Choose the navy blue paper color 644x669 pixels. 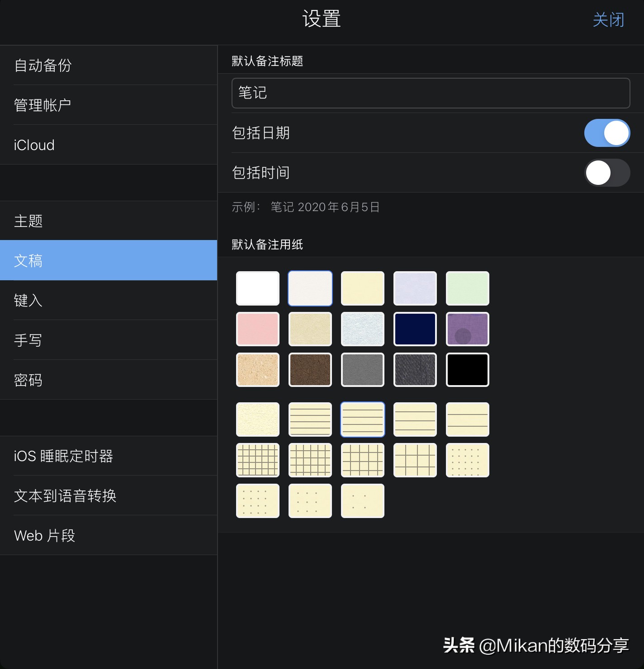click(415, 329)
